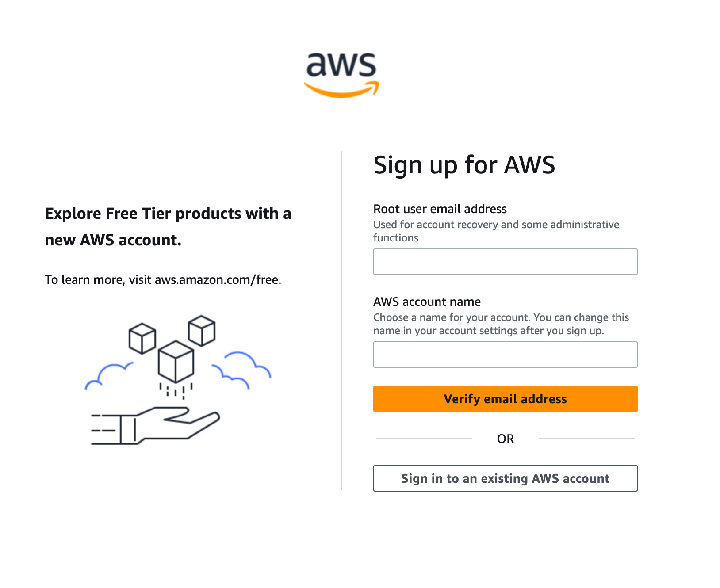720x588 pixels.
Task: Click the Root user email address label
Action: 440,209
